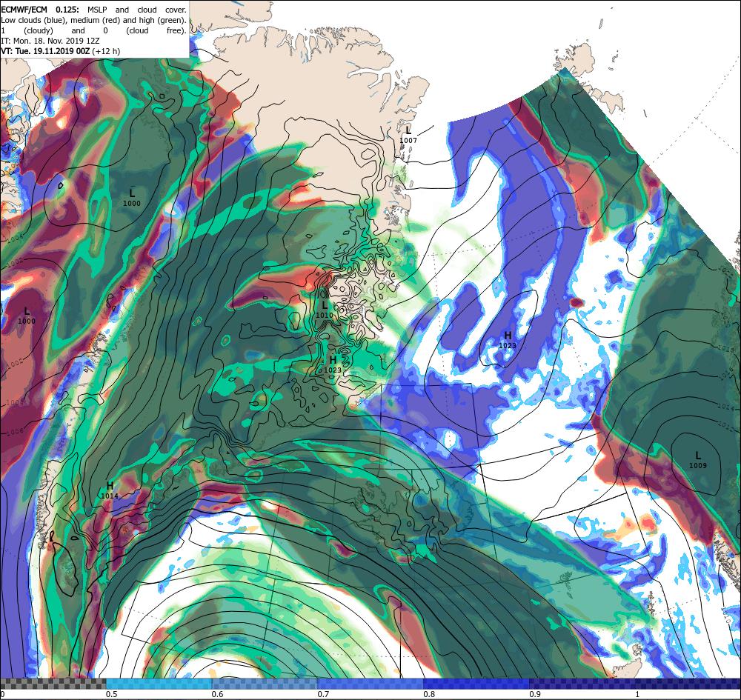Select the L 1010 low pressure center
This screenshot has width=741, height=700.
click(325, 309)
